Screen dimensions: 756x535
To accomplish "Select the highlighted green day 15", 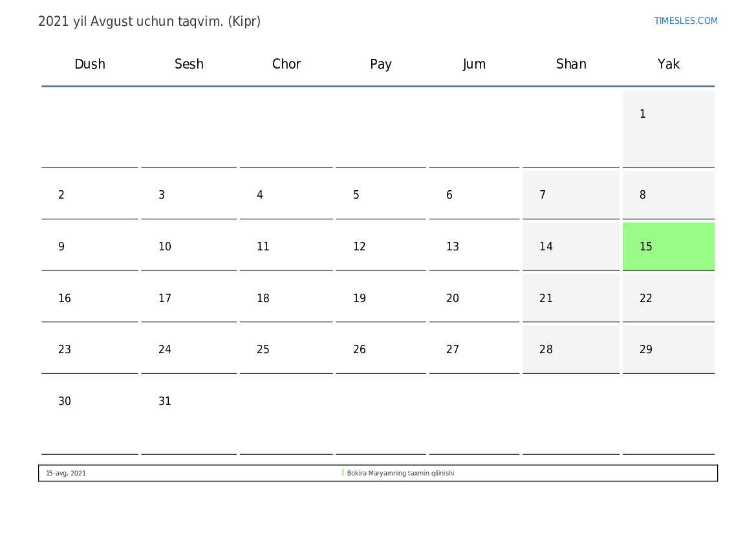I will [x=668, y=246].
